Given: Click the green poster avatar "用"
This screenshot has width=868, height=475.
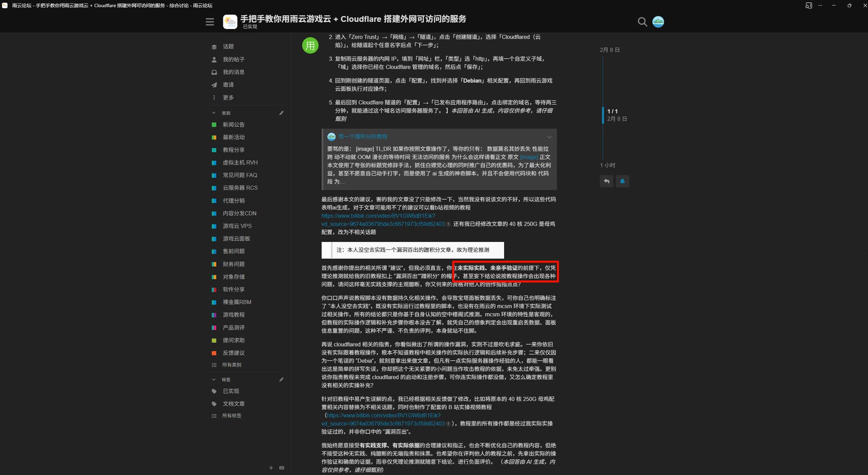Looking at the screenshot, I should (310, 46).
